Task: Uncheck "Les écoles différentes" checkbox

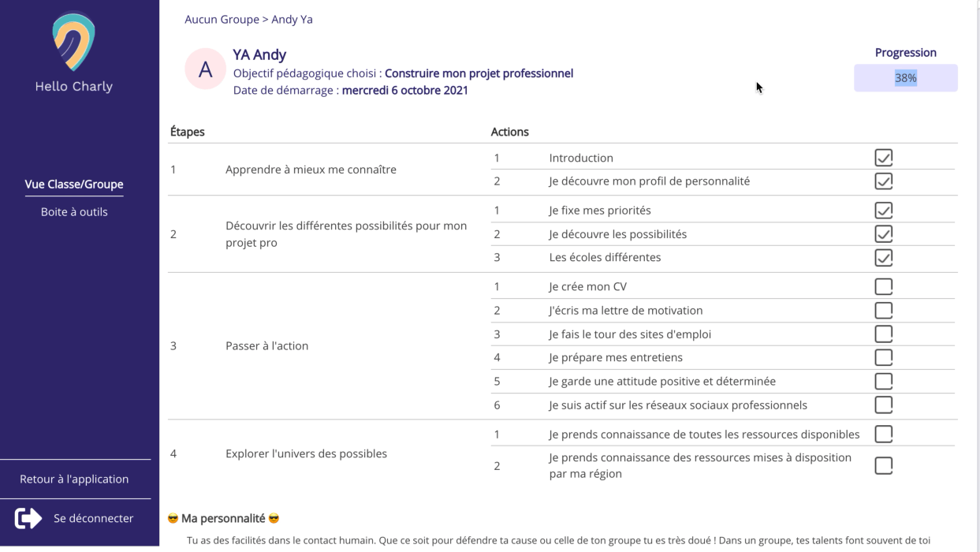Action: (883, 257)
